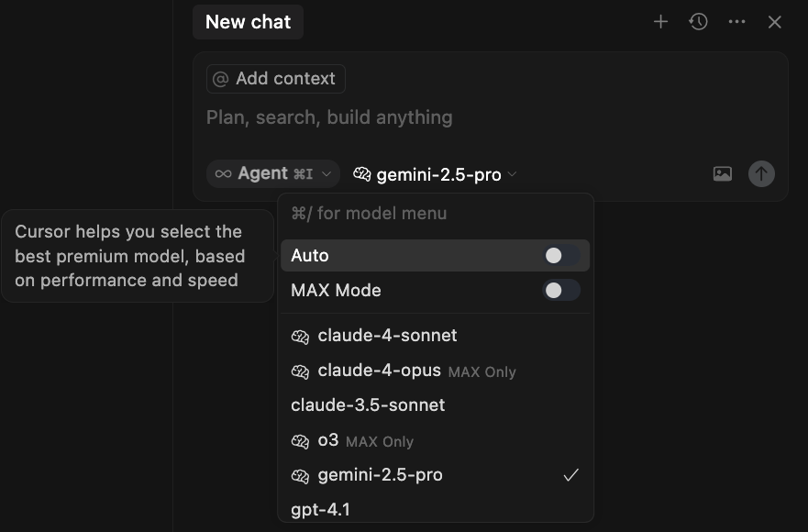Select the o3 MAX Only model

[x=435, y=440]
